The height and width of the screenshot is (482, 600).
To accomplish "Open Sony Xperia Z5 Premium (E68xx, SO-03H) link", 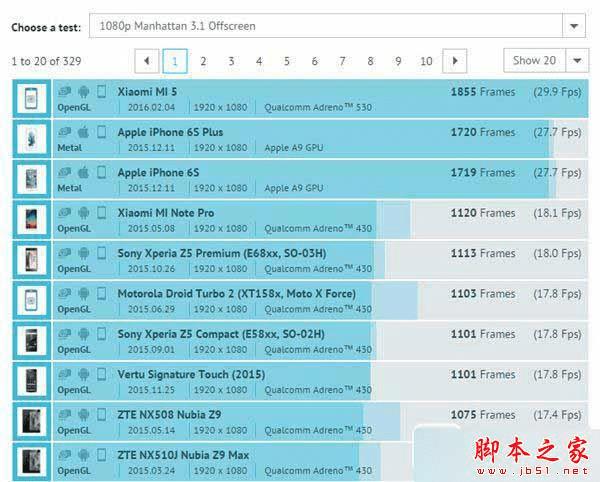I will coord(222,253).
